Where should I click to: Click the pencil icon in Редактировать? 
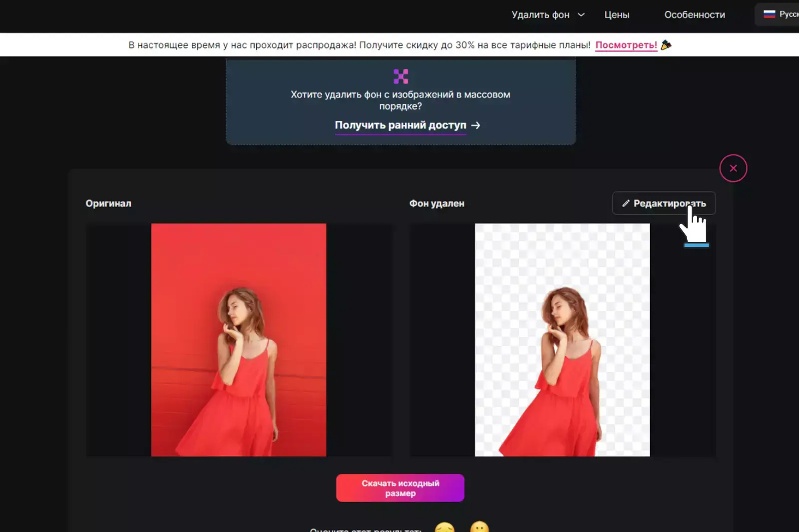pos(626,203)
